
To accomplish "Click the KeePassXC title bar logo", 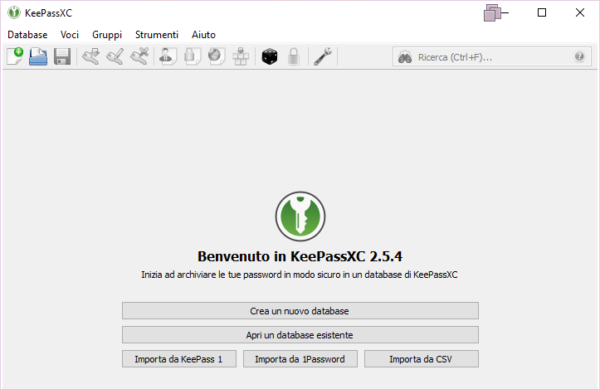I will (14, 13).
